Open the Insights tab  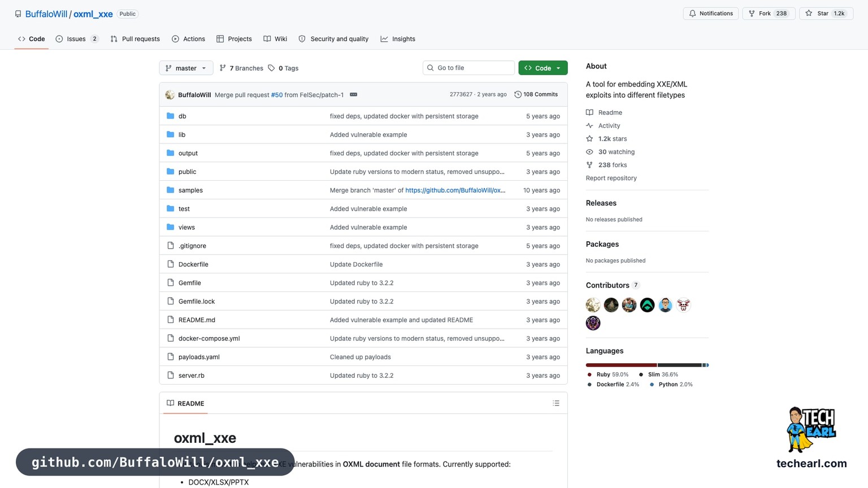[x=398, y=39]
